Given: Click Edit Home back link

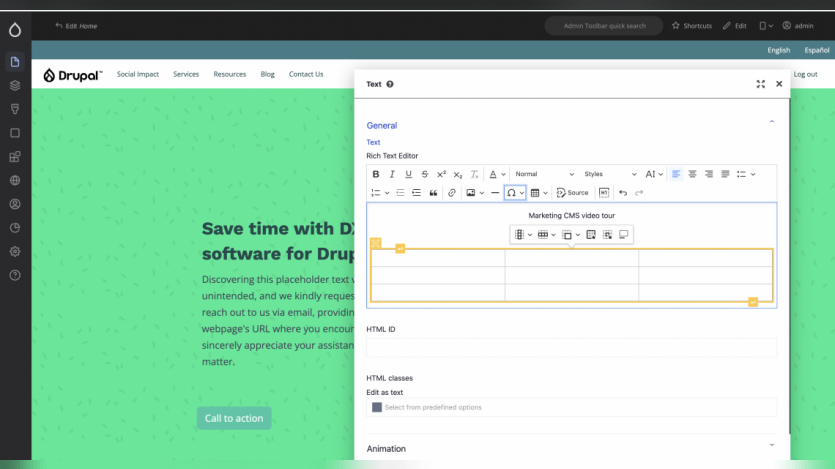Looking at the screenshot, I should click(76, 26).
